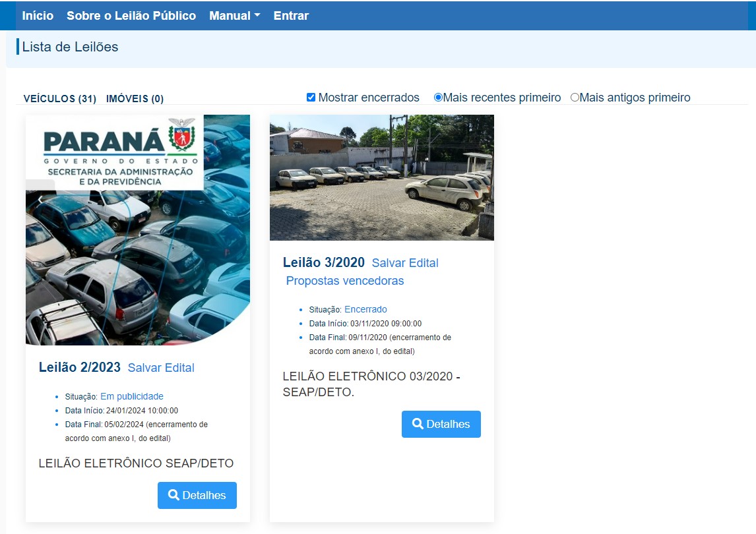Go to Entrar login link
The width and height of the screenshot is (756, 534).
click(x=291, y=15)
